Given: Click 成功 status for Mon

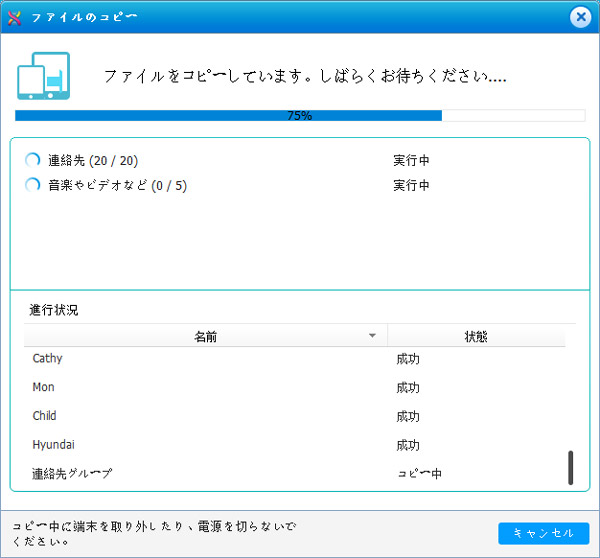Looking at the screenshot, I should click(408, 388).
